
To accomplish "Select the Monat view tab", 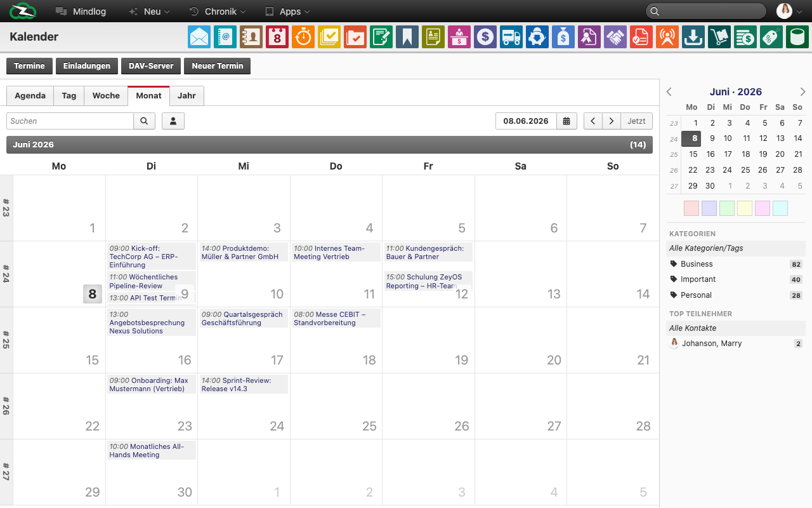I will point(148,96).
